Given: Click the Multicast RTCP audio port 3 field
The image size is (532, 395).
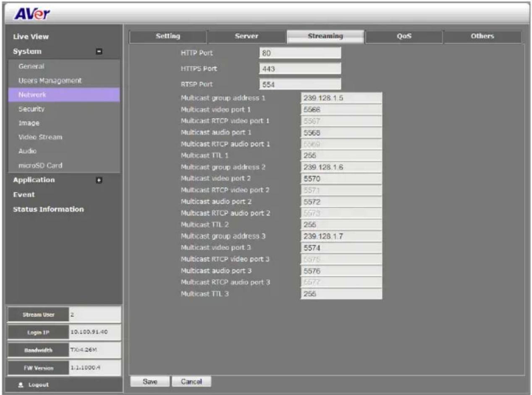Looking at the screenshot, I should [x=341, y=282].
